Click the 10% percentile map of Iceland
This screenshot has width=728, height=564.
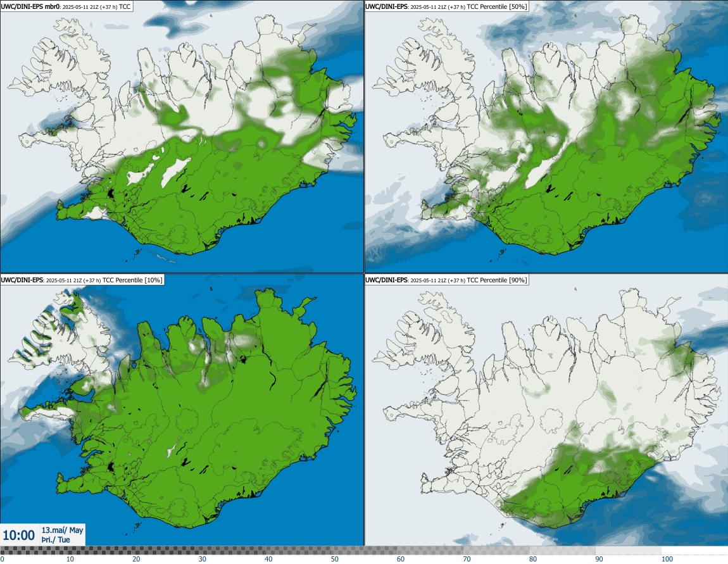tap(182, 410)
